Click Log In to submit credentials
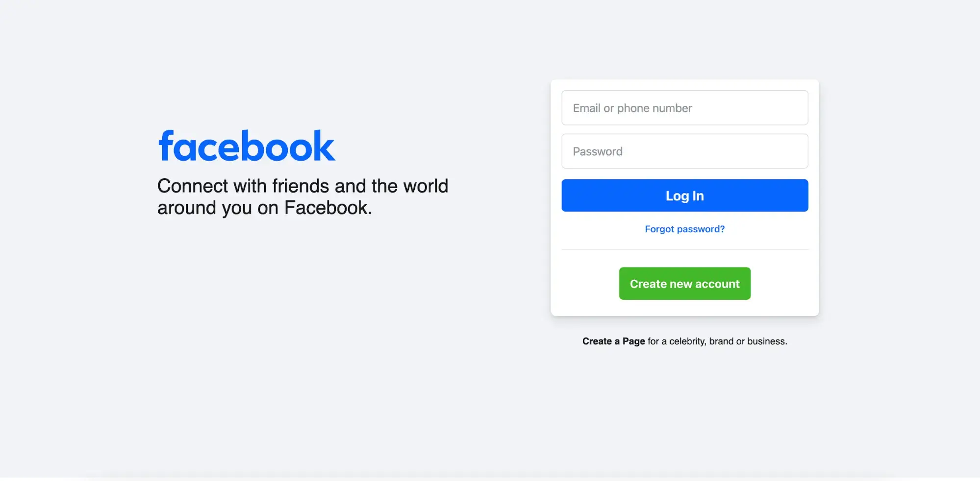Screen dimensions: 980x481 tap(684, 195)
